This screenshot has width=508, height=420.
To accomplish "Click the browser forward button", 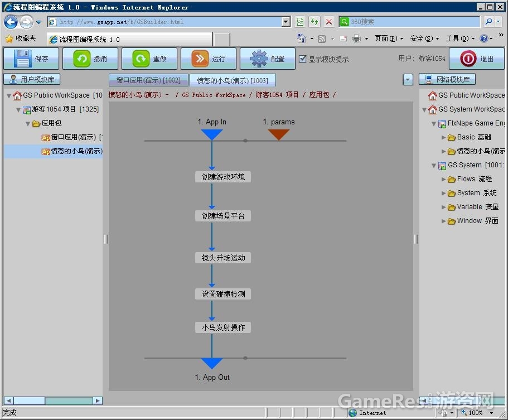I will (x=26, y=22).
